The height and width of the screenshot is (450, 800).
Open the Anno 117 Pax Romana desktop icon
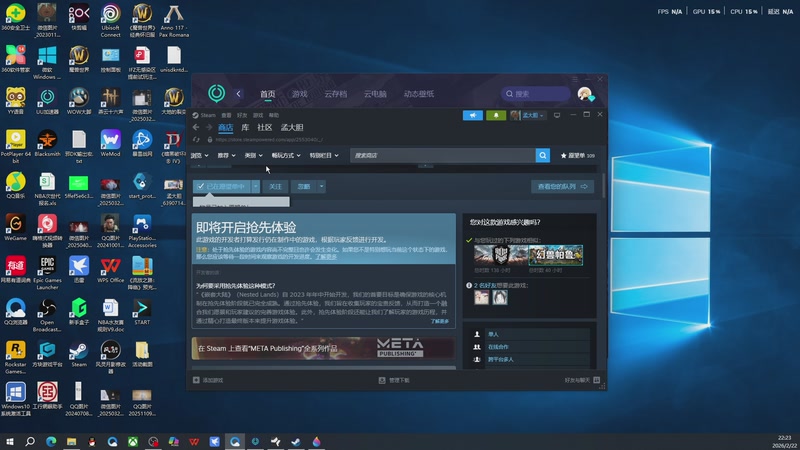(x=174, y=21)
